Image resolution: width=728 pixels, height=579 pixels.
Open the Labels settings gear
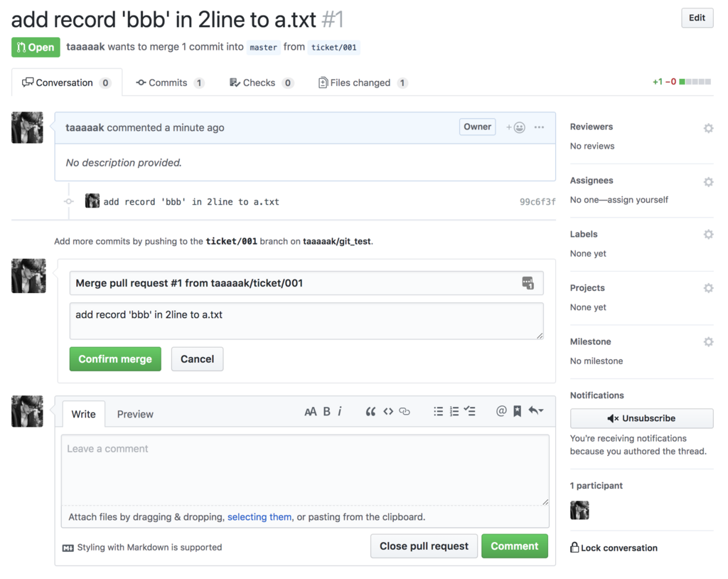[x=708, y=234]
